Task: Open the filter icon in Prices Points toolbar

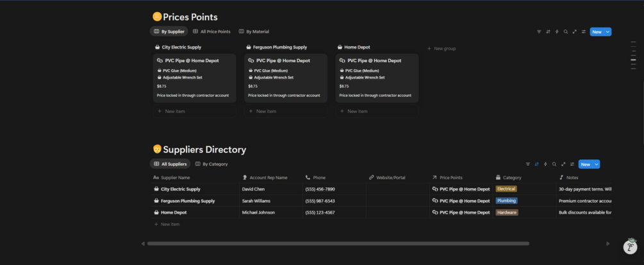Action: click(x=539, y=31)
